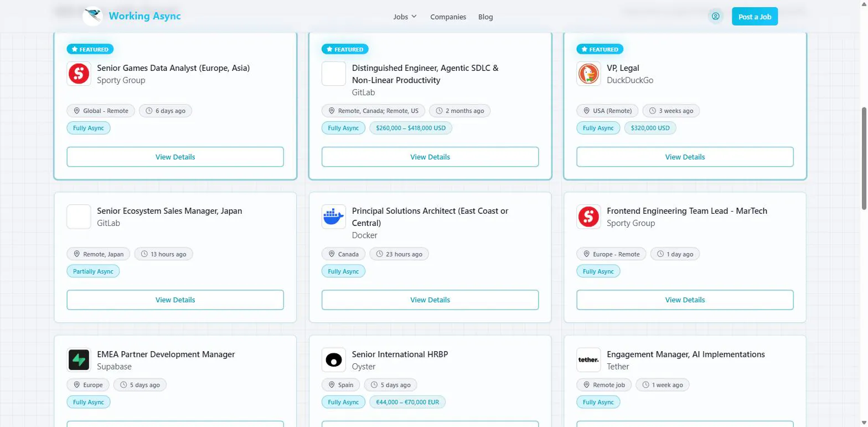Click the Working Async site title
The image size is (868, 427).
[144, 16]
